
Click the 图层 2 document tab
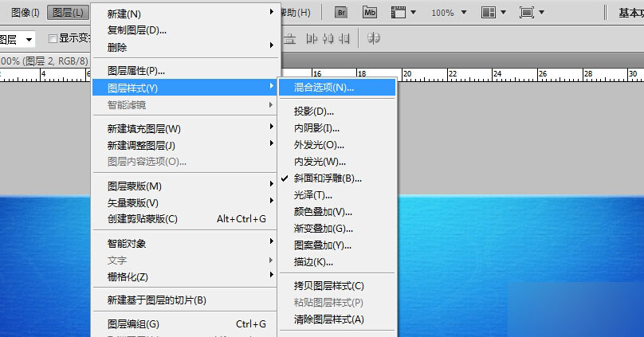tap(45, 61)
